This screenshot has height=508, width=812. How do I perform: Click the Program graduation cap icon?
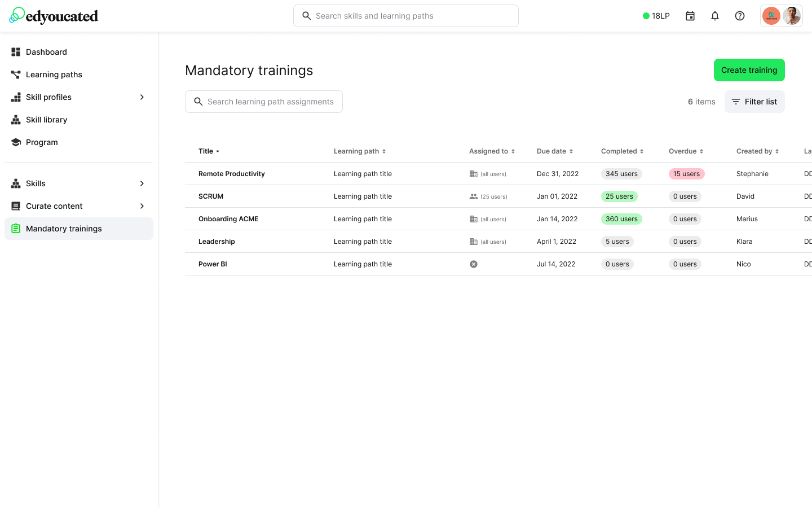[16, 142]
